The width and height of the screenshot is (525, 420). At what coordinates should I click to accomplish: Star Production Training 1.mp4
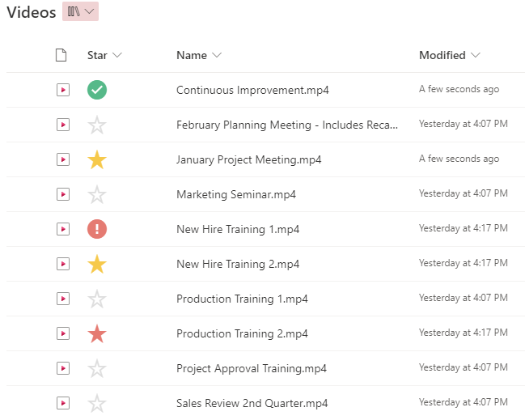pos(97,299)
